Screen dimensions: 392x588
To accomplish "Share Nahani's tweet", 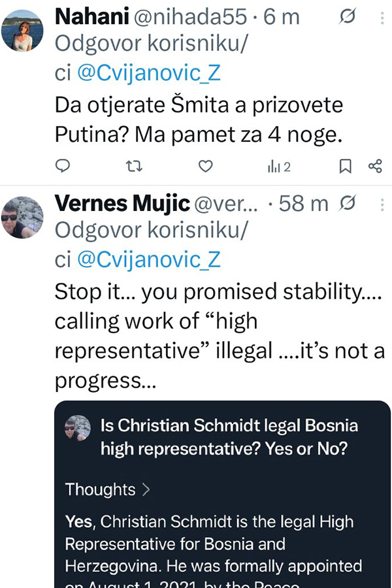I will click(x=375, y=167).
